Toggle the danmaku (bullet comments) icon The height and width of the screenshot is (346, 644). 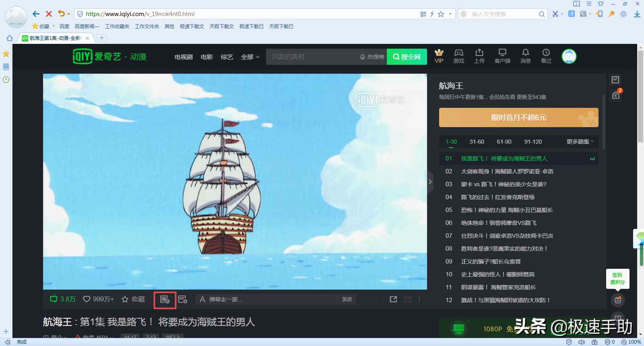click(x=165, y=300)
